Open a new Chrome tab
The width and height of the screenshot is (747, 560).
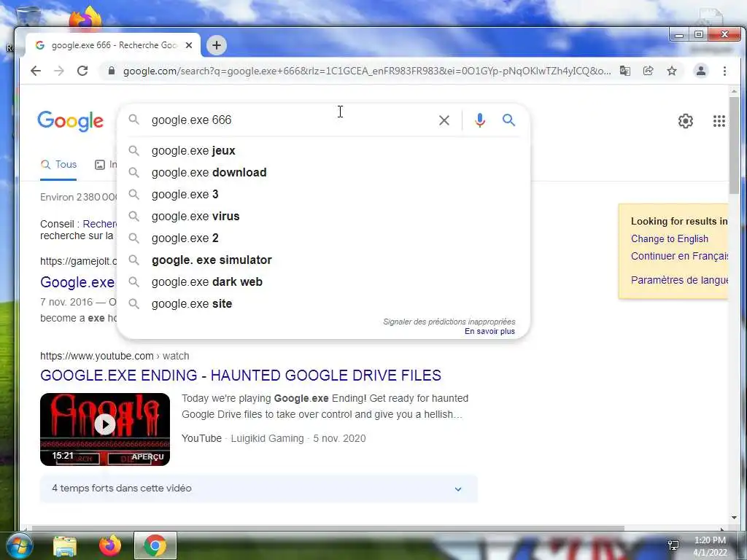tap(216, 45)
